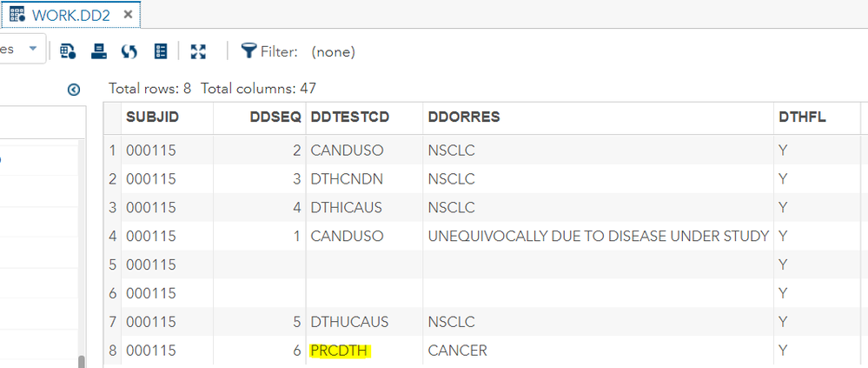The height and width of the screenshot is (368, 868).
Task: Click the export data toolbar icon
Action: 99,51
